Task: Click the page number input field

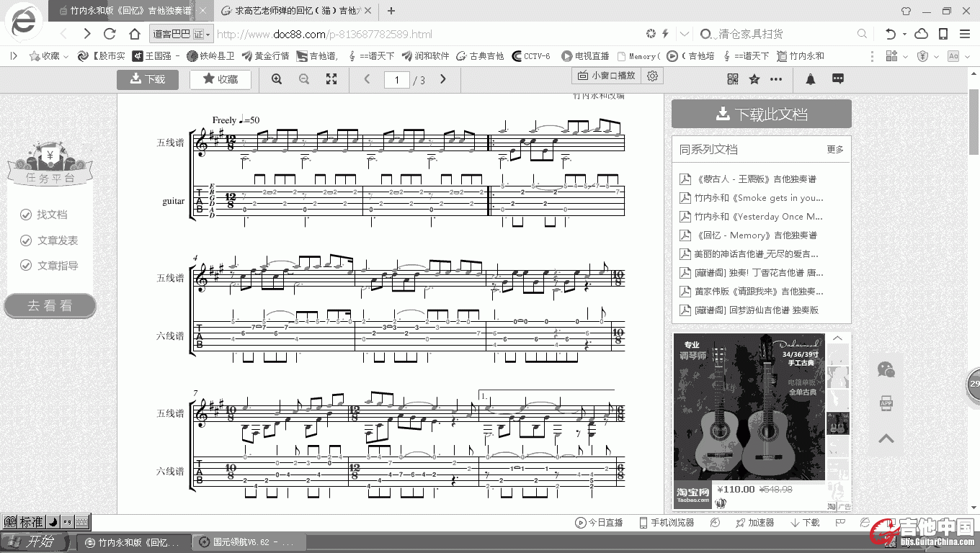Action: (396, 80)
